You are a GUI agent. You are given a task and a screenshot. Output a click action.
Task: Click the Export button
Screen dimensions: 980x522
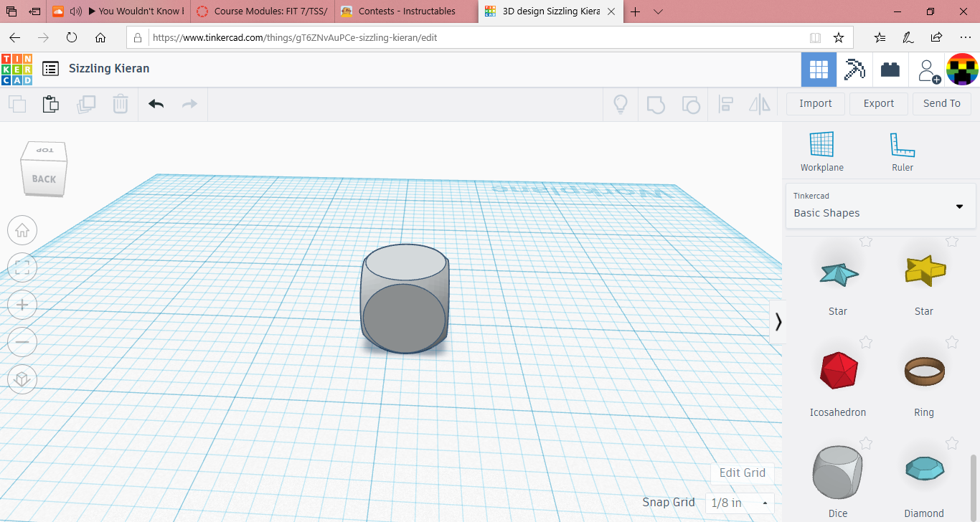point(879,103)
